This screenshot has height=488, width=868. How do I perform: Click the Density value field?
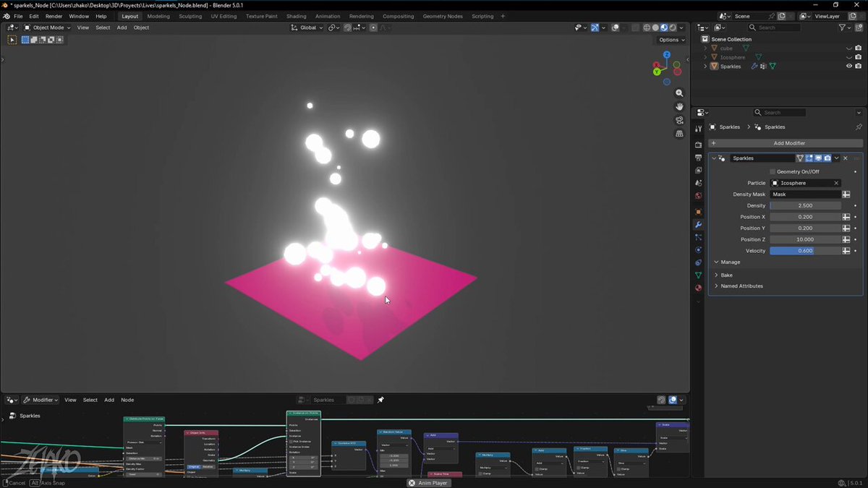805,205
